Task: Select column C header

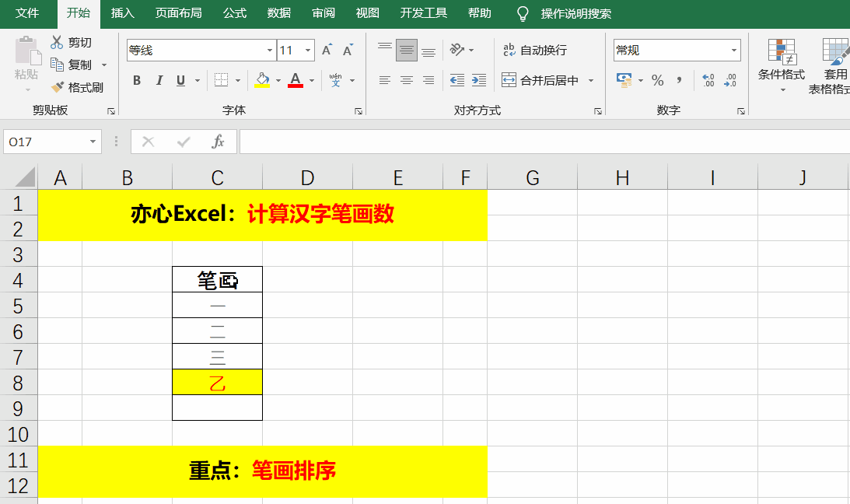Action: (x=218, y=178)
